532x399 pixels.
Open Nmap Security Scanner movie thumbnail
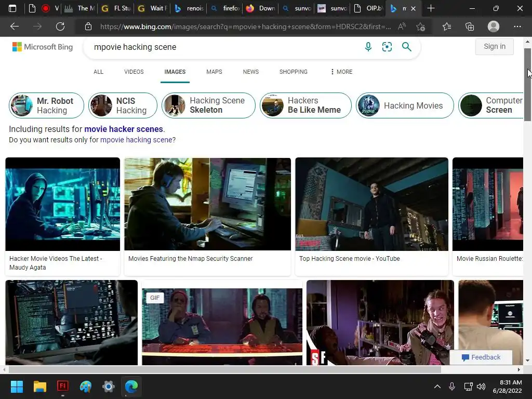[x=207, y=204]
